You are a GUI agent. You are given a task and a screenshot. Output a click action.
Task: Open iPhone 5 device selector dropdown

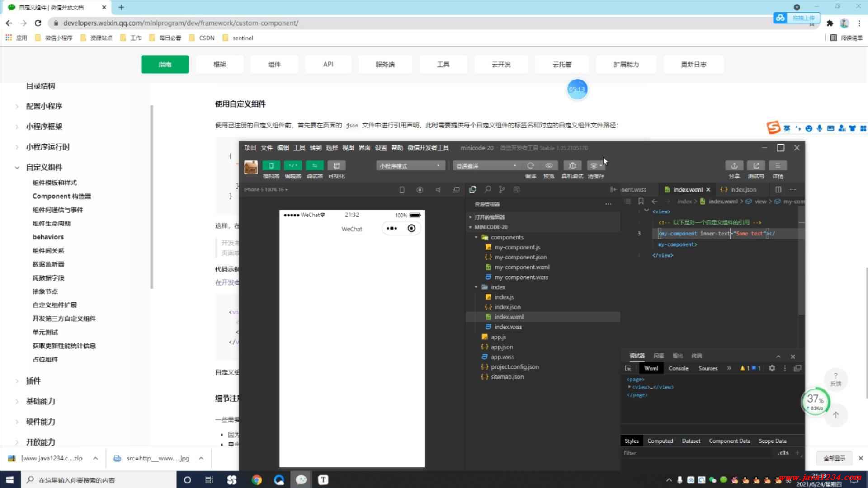(x=266, y=189)
